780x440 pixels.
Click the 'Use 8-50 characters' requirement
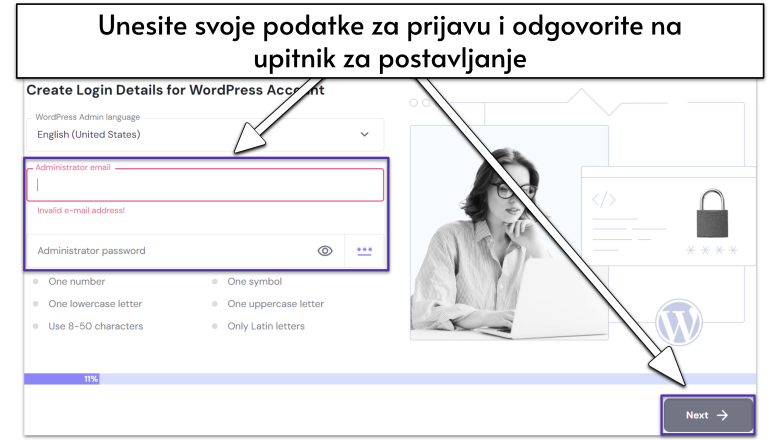[x=96, y=326]
